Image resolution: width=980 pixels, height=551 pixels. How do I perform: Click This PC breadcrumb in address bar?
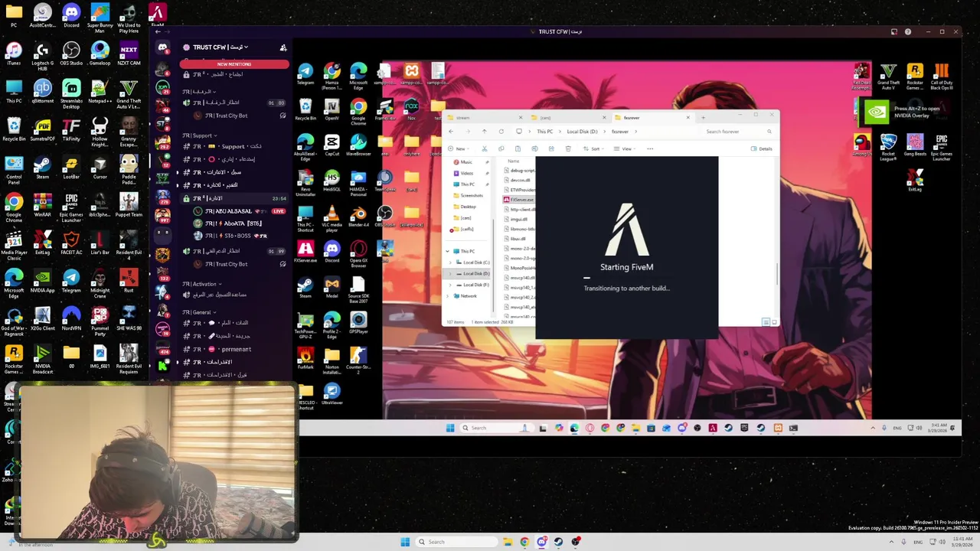tap(544, 132)
